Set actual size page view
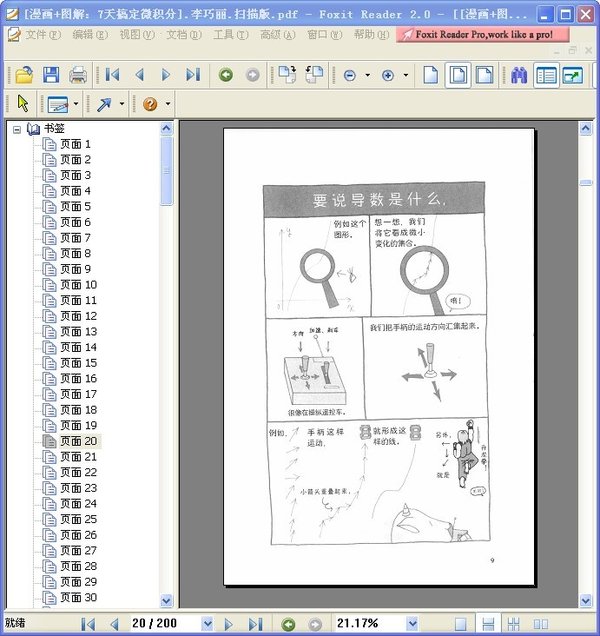600x636 pixels. pos(431,75)
